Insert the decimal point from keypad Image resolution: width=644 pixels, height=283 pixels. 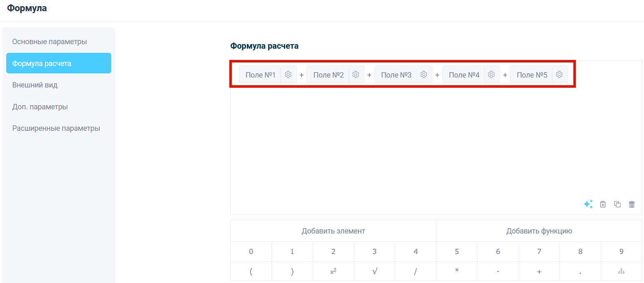point(580,271)
